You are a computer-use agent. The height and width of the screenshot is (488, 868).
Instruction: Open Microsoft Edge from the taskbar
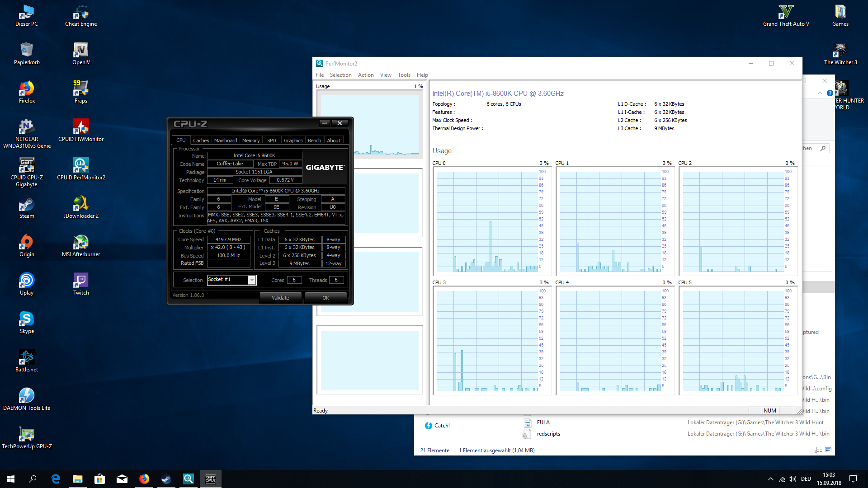(x=56, y=479)
